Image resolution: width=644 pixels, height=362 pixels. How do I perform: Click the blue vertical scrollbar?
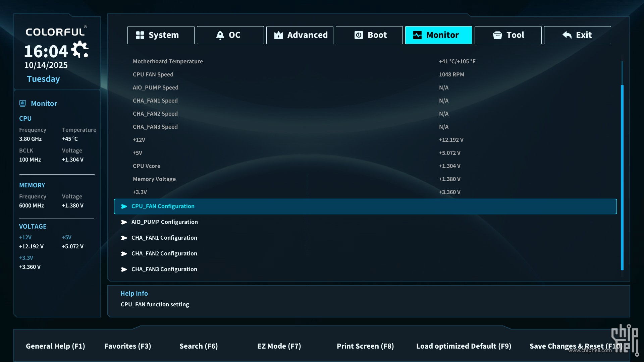click(x=622, y=178)
